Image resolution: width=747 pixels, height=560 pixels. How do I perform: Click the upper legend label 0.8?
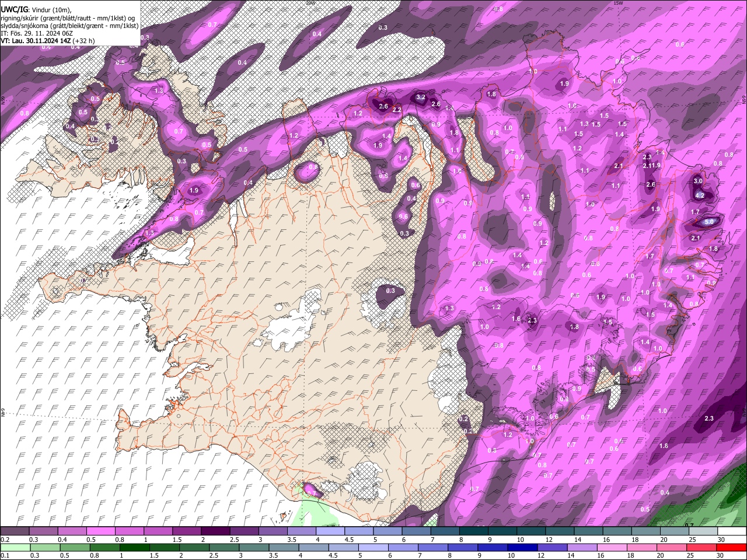coord(120,540)
